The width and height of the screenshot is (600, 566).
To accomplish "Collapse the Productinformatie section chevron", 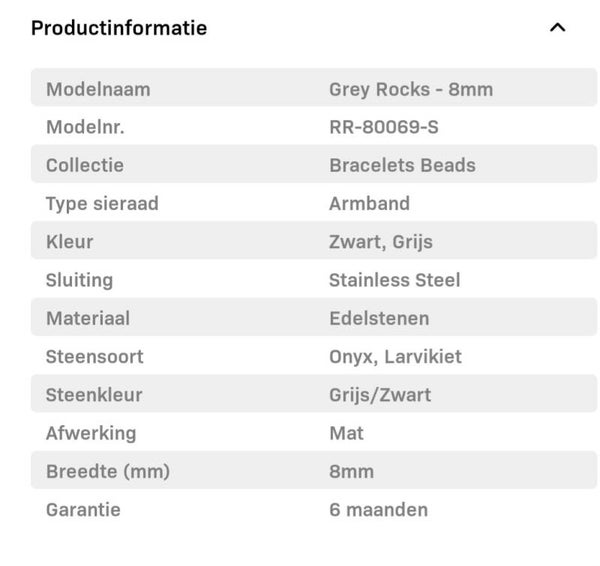I will click(558, 28).
